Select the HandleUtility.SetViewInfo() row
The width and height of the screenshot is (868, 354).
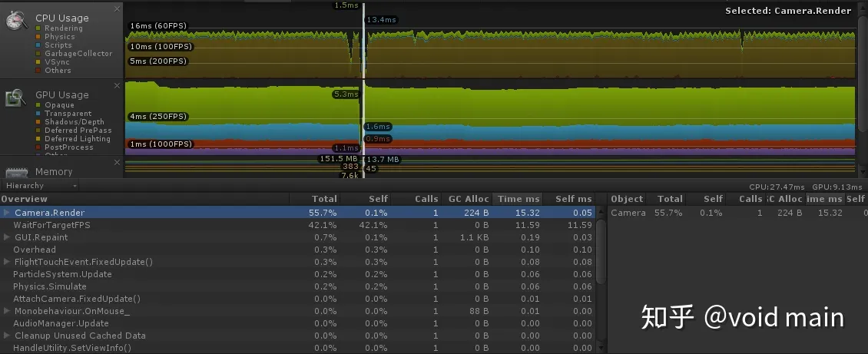coord(298,348)
